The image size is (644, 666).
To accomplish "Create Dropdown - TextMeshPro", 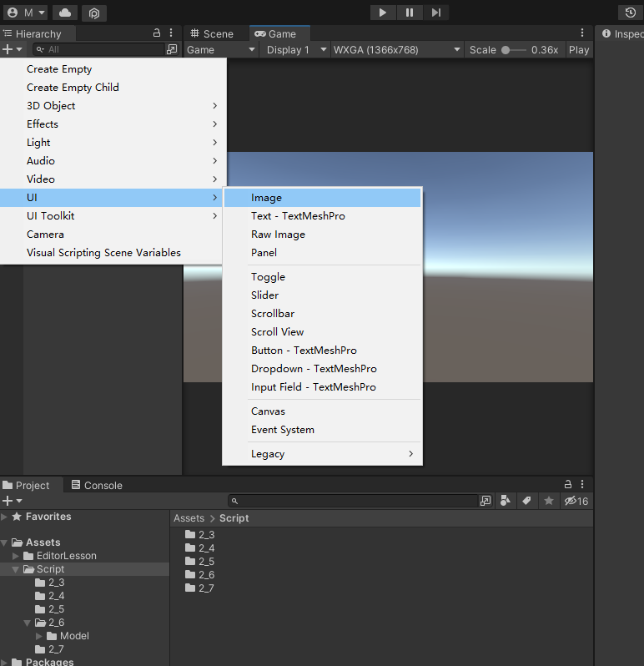I will (x=322, y=369).
